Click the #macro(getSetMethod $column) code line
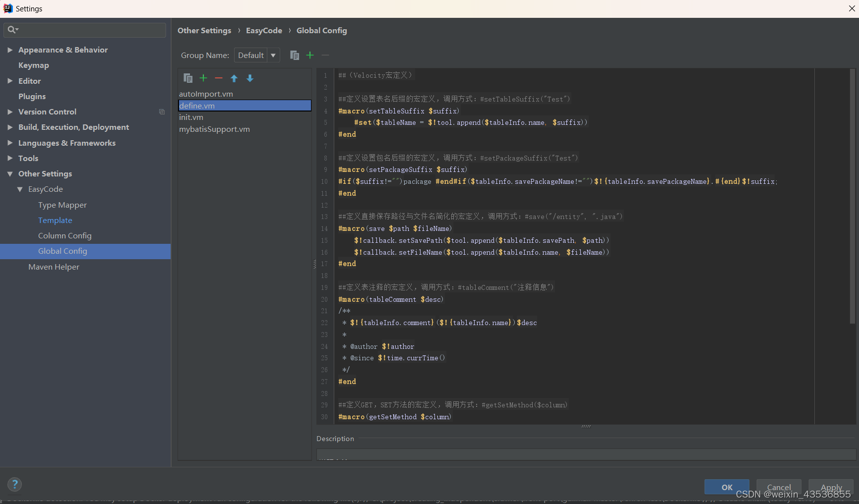This screenshot has height=504, width=859. (x=395, y=417)
